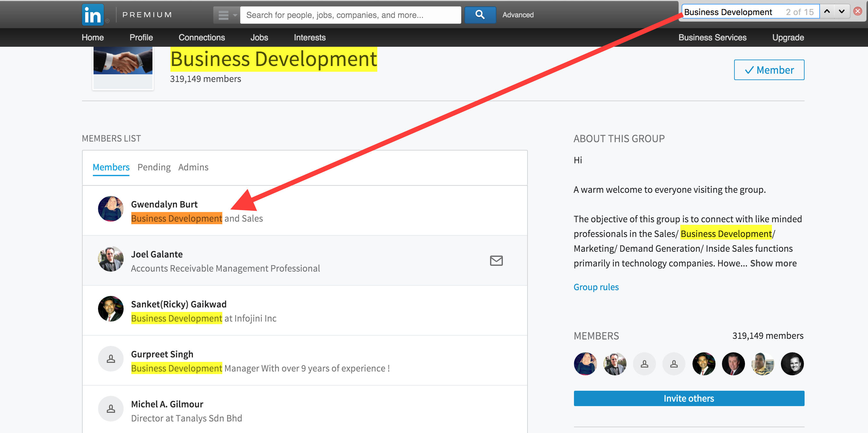Click the blue search magnifier button

coord(480,15)
